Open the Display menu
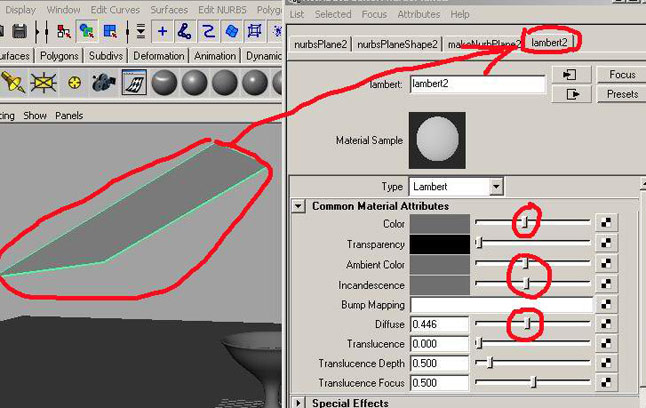Image resolution: width=646 pixels, height=408 pixels. pyautogui.click(x=21, y=9)
